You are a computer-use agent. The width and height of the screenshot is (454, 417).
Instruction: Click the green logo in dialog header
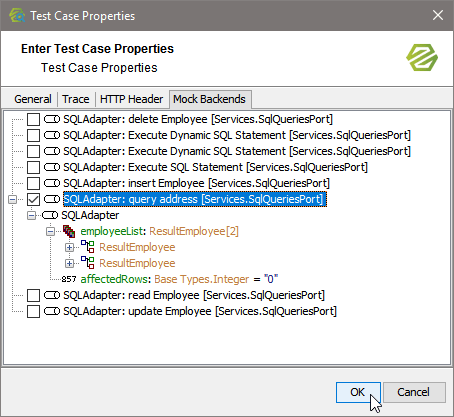[422, 58]
